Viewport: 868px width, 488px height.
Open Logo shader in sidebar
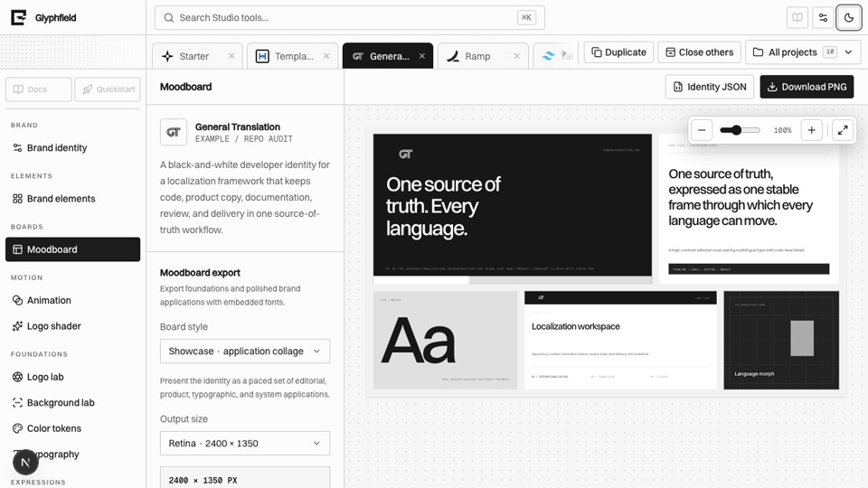72,326
